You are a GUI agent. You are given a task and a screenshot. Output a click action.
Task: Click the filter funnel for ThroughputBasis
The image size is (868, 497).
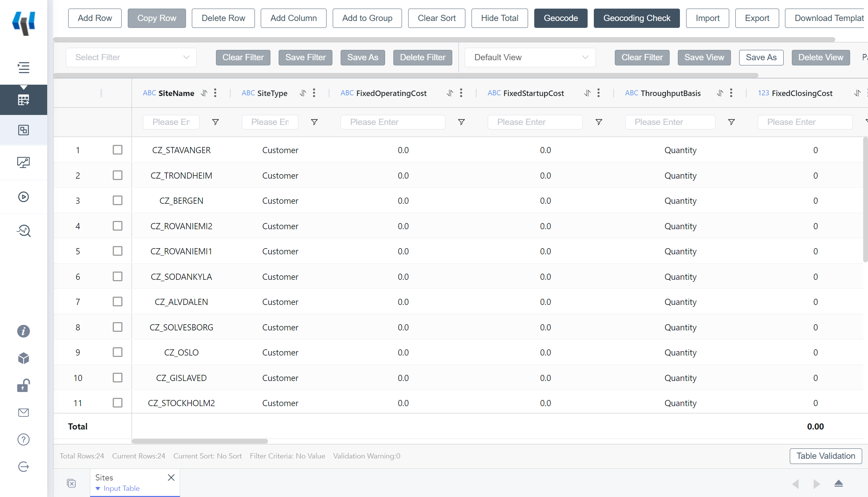pyautogui.click(x=732, y=122)
